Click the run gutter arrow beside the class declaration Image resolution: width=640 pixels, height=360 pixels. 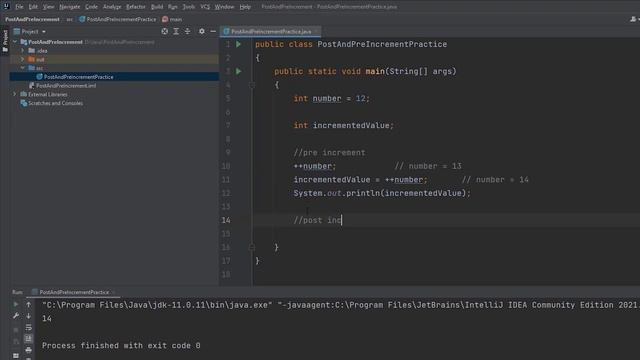239,44
